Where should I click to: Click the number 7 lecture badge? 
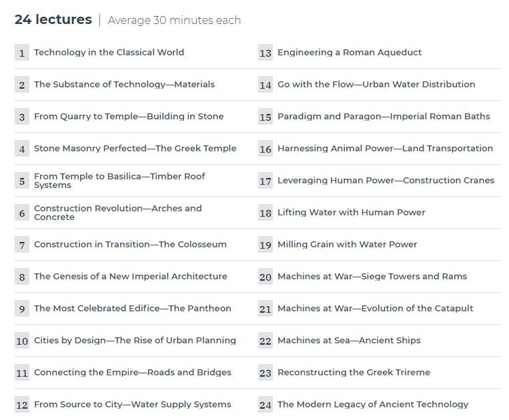pyautogui.click(x=22, y=245)
